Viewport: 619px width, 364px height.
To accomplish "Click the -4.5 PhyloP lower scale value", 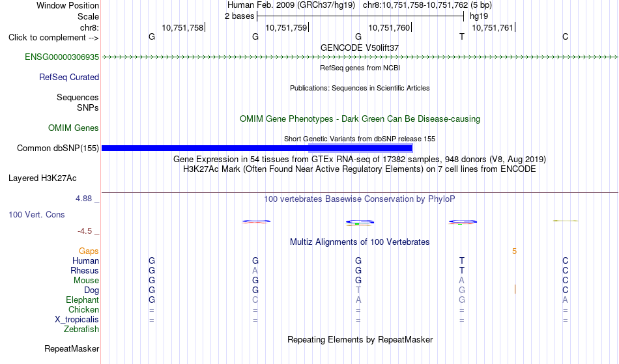I will pyautogui.click(x=85, y=231).
